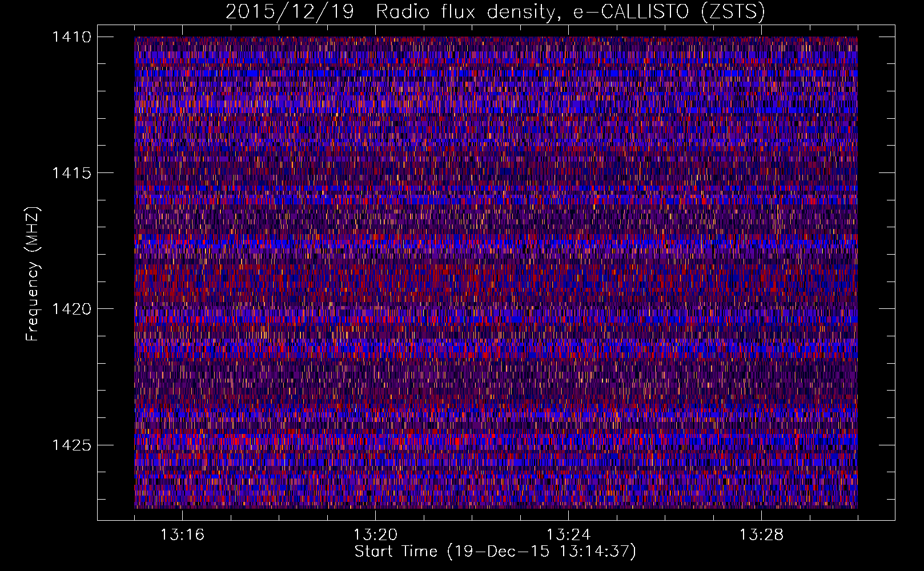The image size is (924, 571).
Task: Click the 13:20 time axis label
Action: pyautogui.click(x=375, y=535)
